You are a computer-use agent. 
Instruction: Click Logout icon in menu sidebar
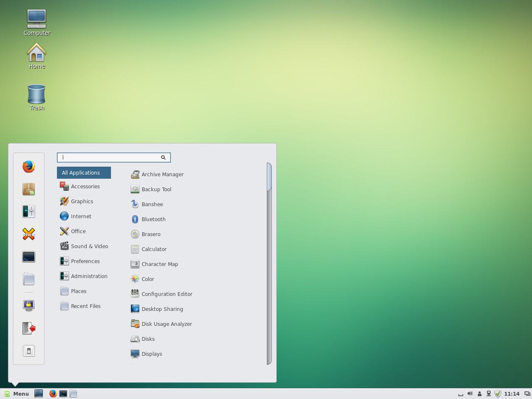(x=29, y=328)
